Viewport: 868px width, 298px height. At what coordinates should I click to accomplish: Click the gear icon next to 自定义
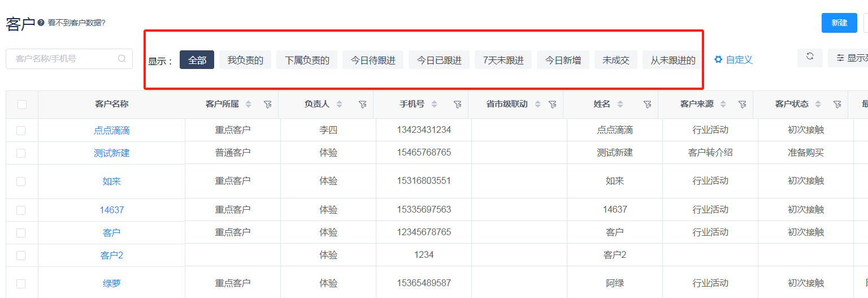[718, 59]
